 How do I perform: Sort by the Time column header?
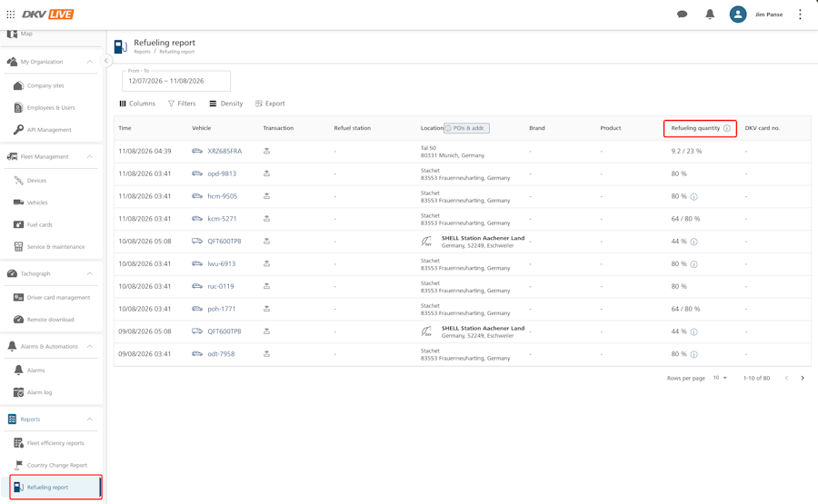[125, 128]
